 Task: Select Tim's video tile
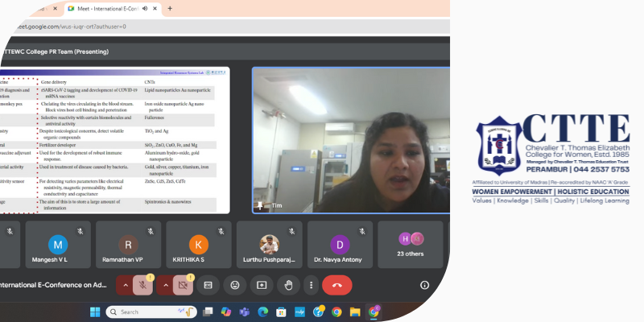(x=351, y=140)
